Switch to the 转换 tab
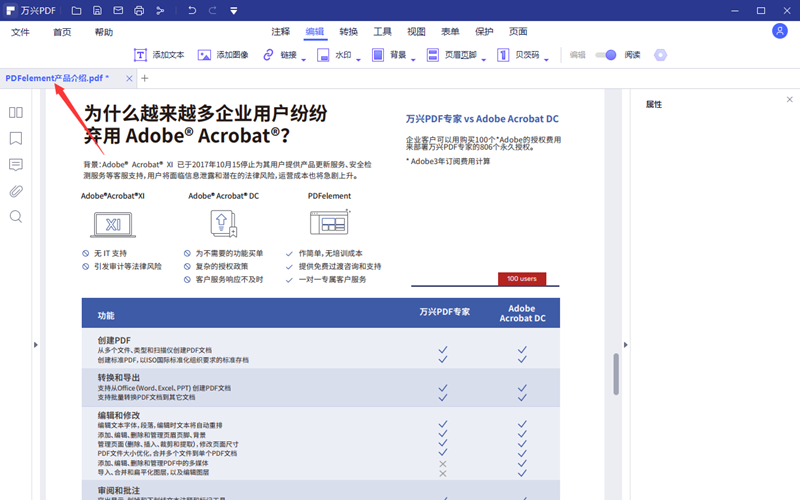This screenshot has height=500, width=800. [349, 32]
